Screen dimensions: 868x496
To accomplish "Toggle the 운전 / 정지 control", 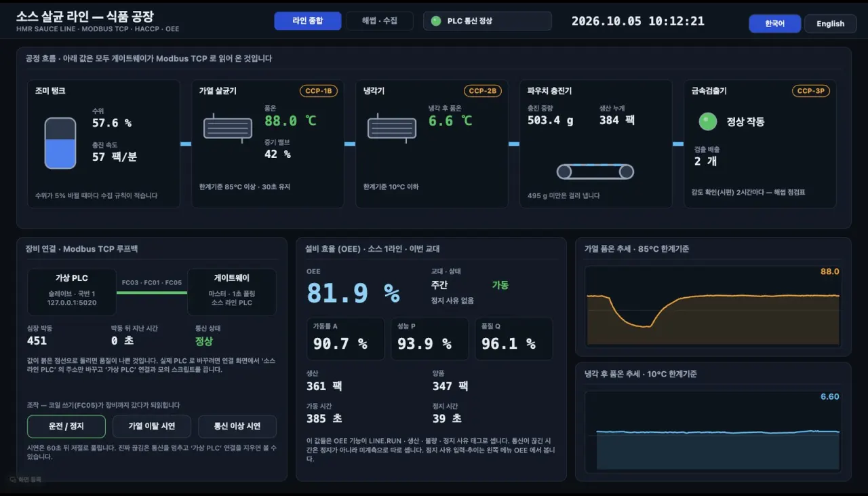I will (66, 426).
